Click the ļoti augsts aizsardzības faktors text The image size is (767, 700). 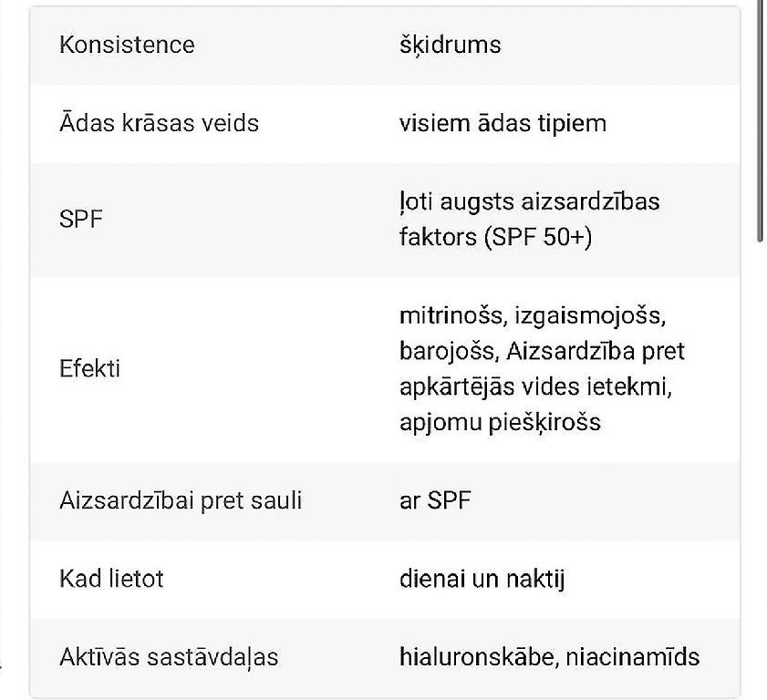[530, 219]
